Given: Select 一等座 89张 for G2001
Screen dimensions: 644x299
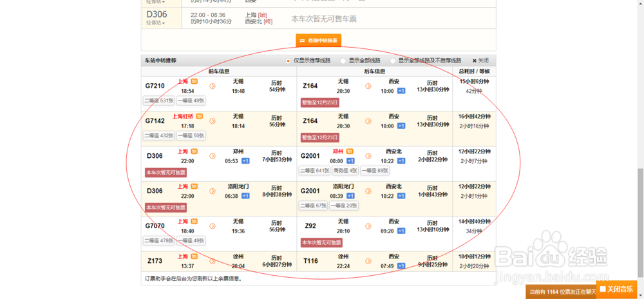Looking at the screenshot, I should coord(375,171).
